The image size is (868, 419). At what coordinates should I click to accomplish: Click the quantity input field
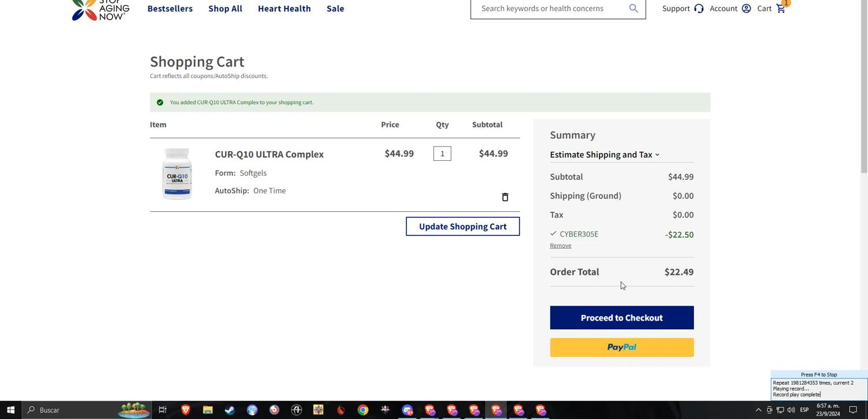tap(442, 153)
